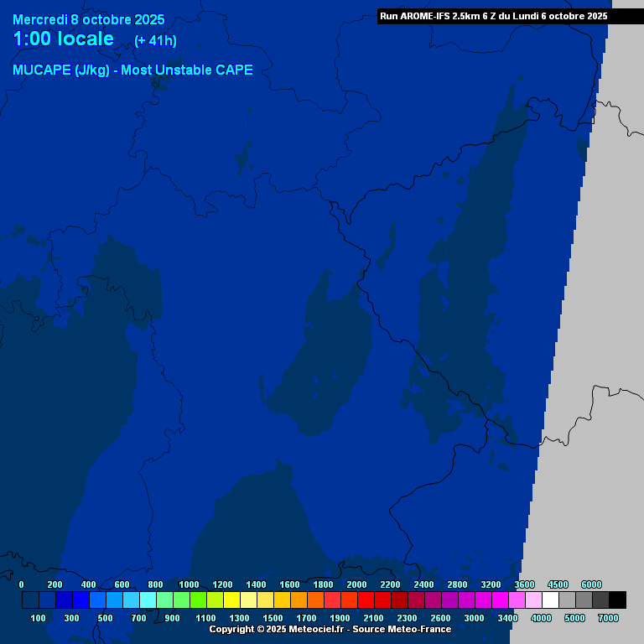Click the pure red 2000 legend swatch
This screenshot has height=644, width=644.
click(x=366, y=600)
